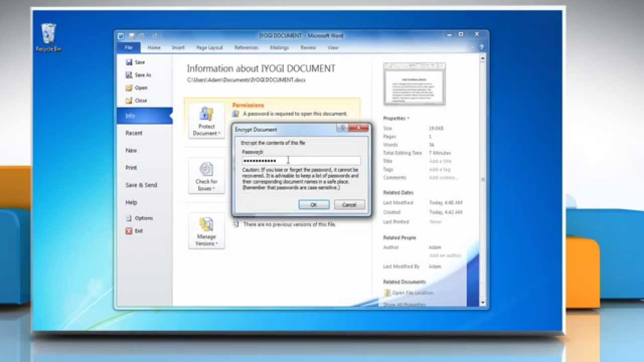Switch to the Review tab
This screenshot has height=362, width=644.
point(308,47)
